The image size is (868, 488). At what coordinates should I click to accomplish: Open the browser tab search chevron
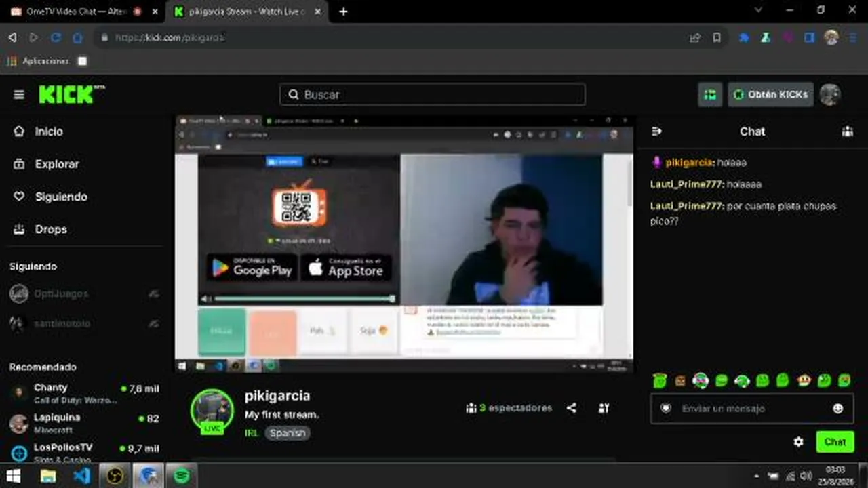tap(759, 10)
